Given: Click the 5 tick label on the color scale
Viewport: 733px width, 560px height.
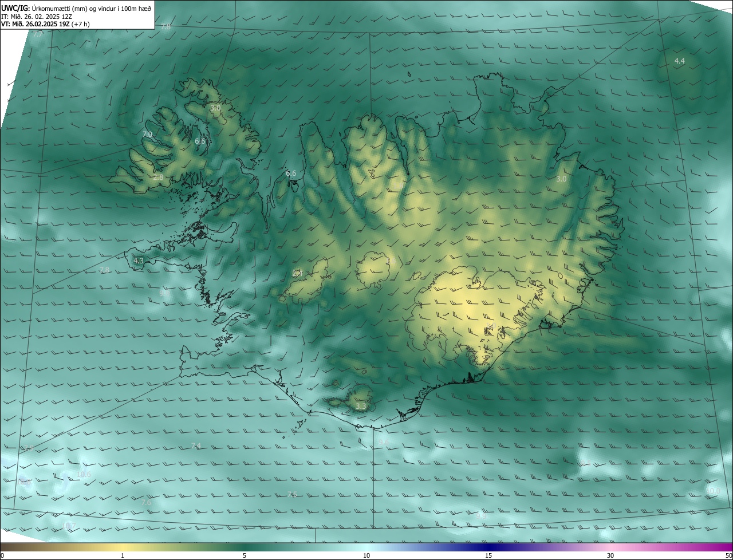Looking at the screenshot, I should click(x=245, y=555).
